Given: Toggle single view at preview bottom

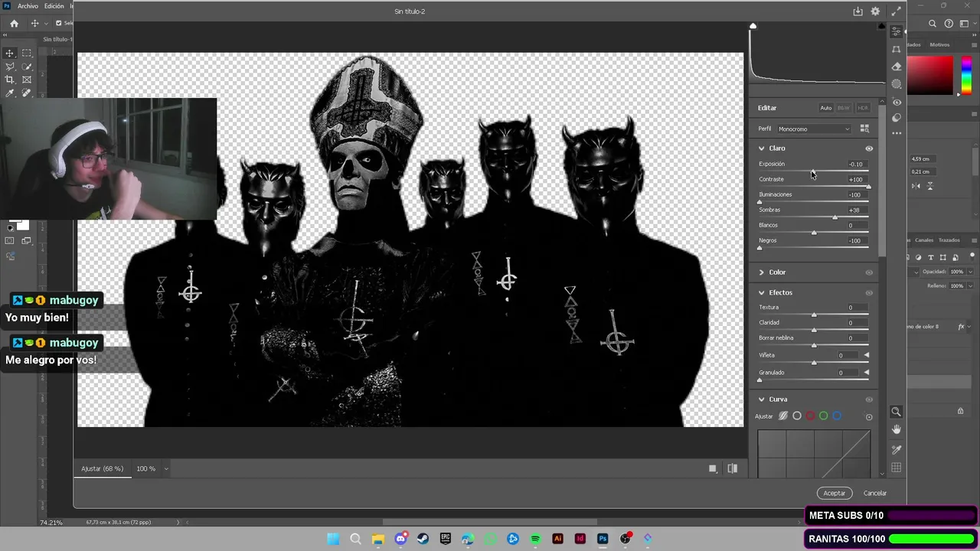Looking at the screenshot, I should click(713, 468).
